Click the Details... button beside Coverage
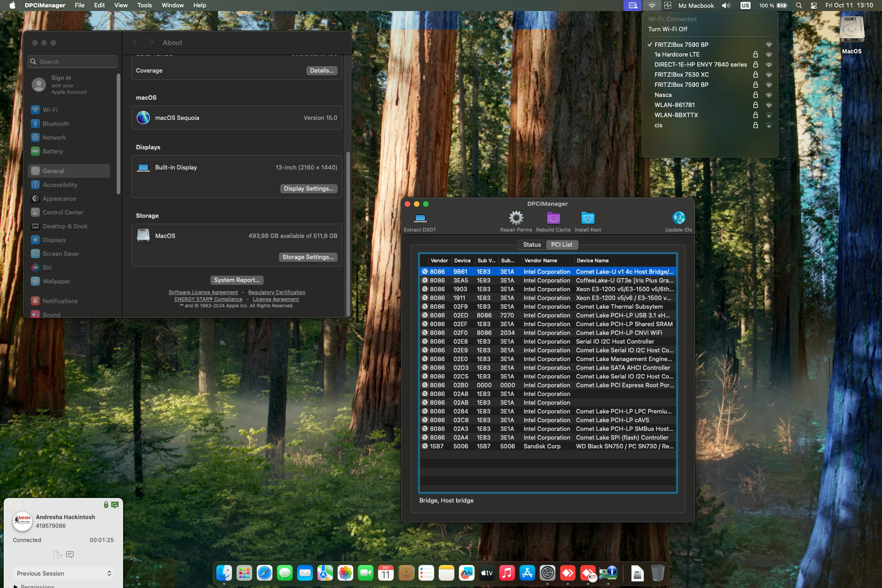 (x=322, y=70)
